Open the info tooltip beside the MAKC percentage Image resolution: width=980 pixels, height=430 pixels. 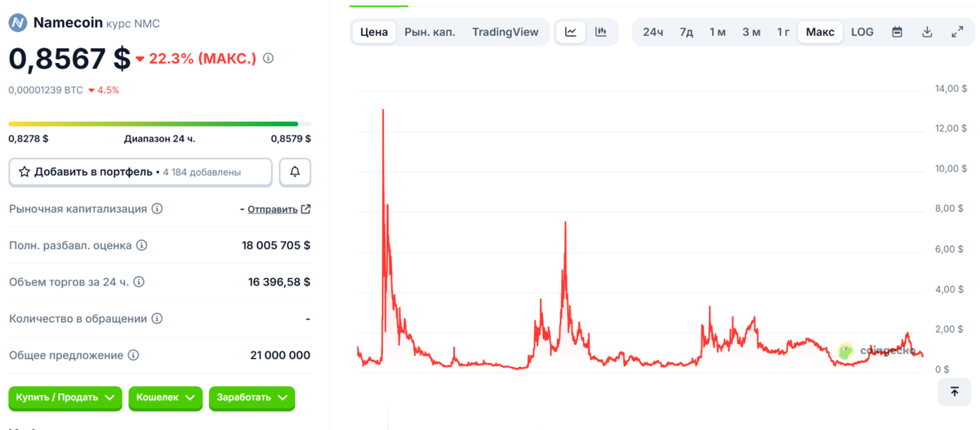coord(269,59)
